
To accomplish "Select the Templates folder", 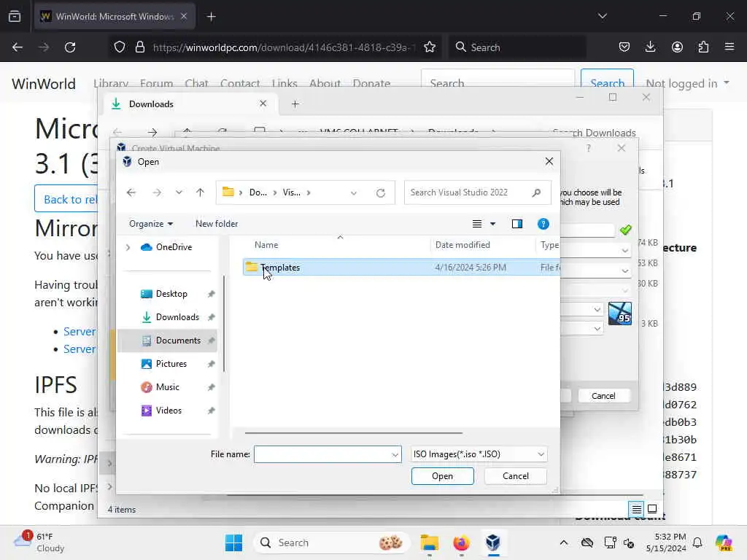I will pos(401,268).
